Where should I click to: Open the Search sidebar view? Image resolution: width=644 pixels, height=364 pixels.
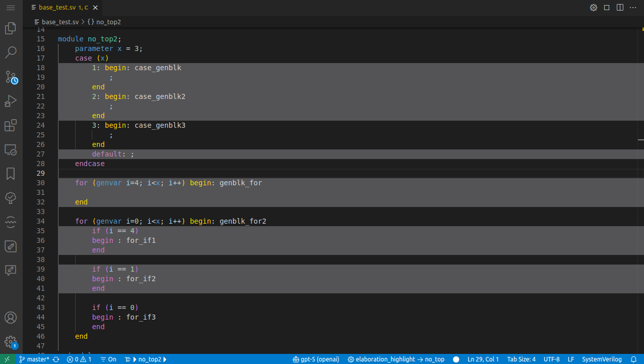pyautogui.click(x=11, y=53)
